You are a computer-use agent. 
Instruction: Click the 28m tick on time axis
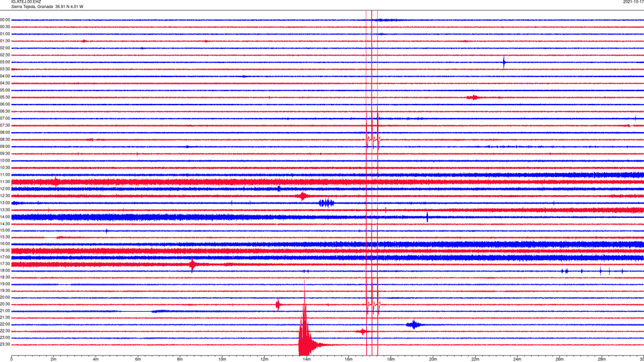tap(602, 359)
